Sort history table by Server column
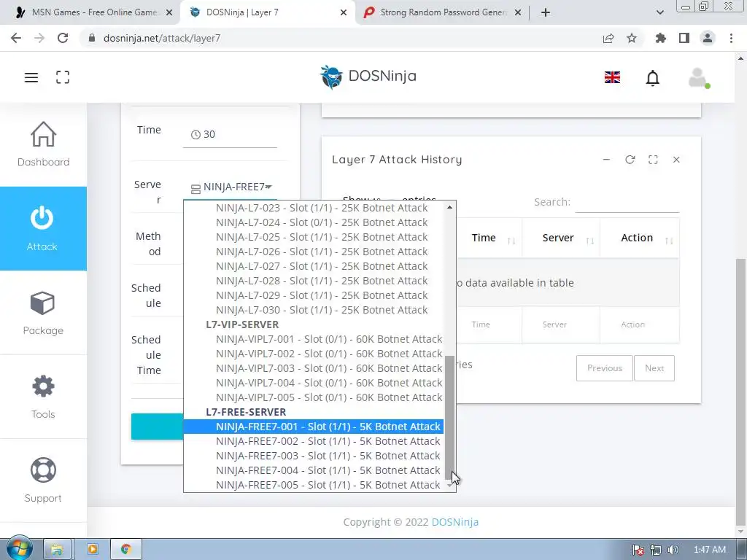This screenshot has height=560, width=747. click(561, 238)
